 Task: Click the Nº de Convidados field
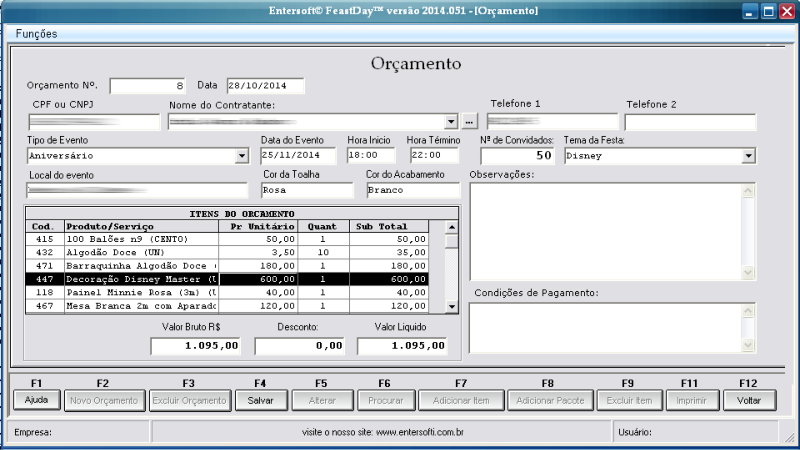point(517,156)
